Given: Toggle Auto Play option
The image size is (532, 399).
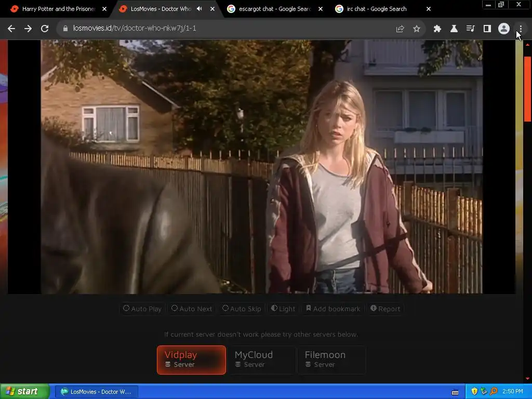Looking at the screenshot, I should 142,309.
